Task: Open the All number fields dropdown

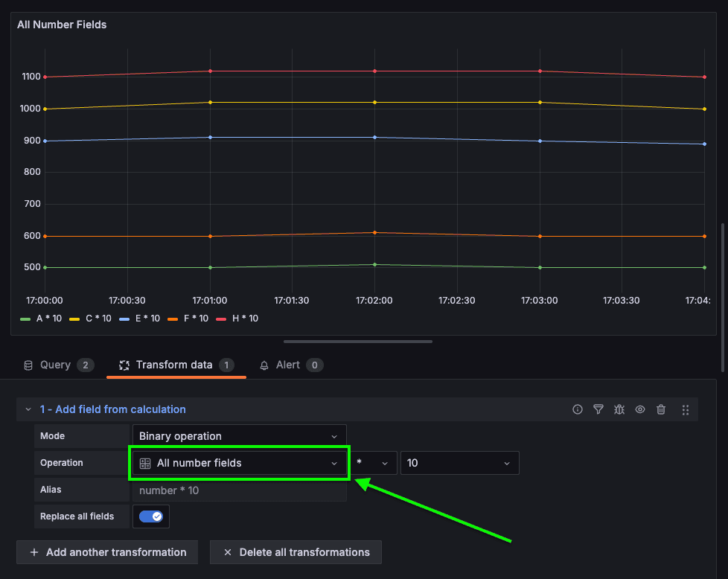Action: point(239,463)
